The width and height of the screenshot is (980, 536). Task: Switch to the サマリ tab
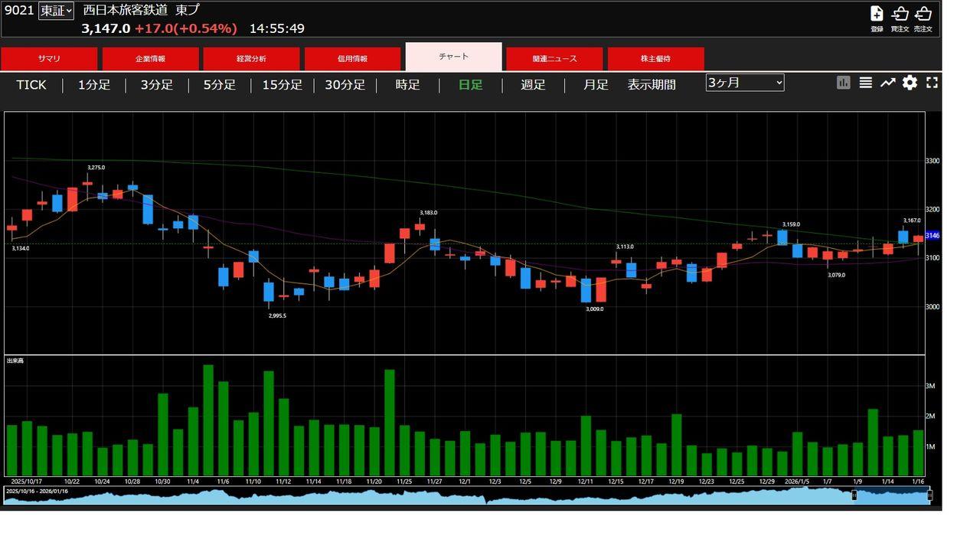pyautogui.click(x=49, y=59)
